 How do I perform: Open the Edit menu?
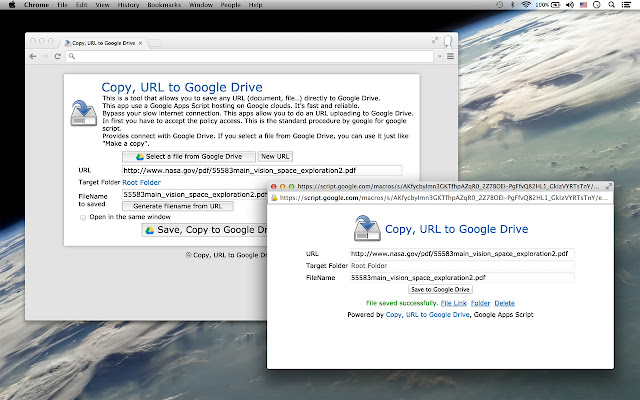(x=81, y=5)
